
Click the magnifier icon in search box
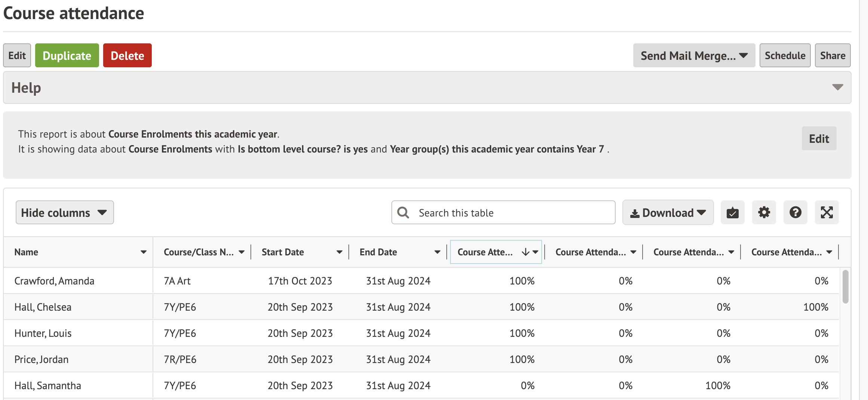click(x=403, y=213)
